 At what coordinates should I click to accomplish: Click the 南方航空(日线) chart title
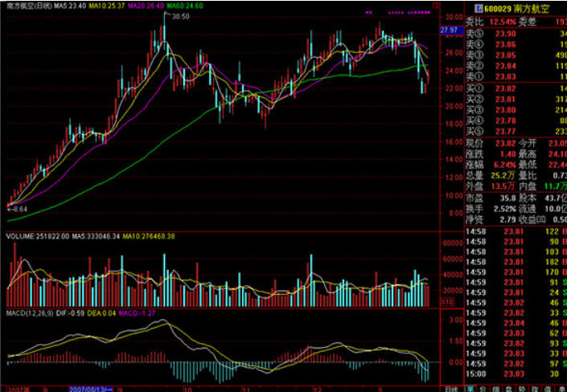pos(26,6)
